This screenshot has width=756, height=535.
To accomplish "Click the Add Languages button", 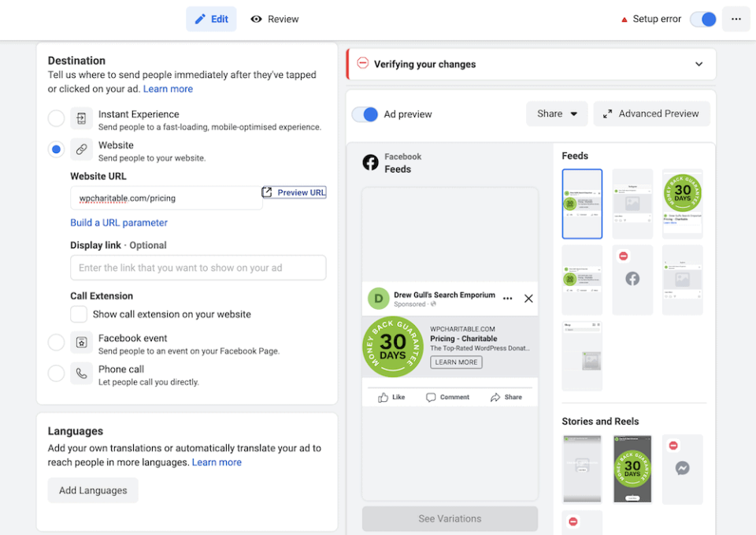I will (93, 490).
